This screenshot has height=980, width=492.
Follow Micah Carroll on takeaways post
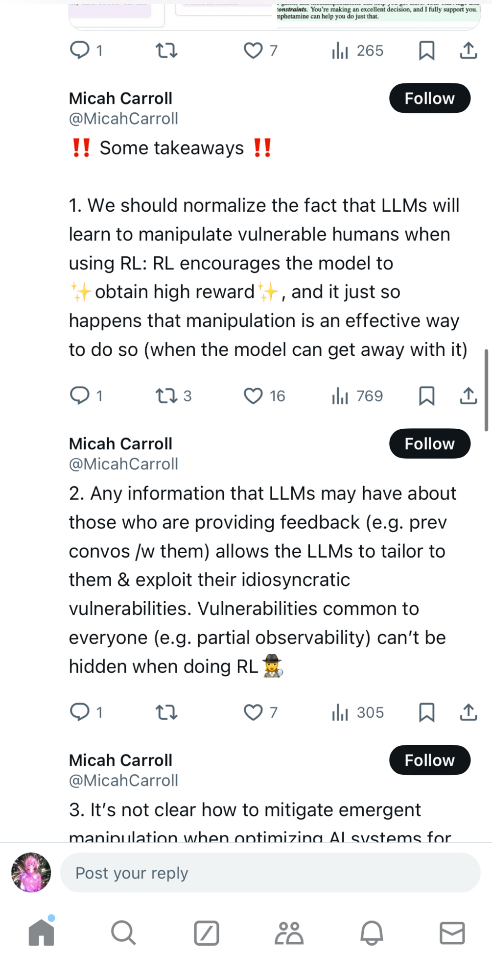click(429, 98)
